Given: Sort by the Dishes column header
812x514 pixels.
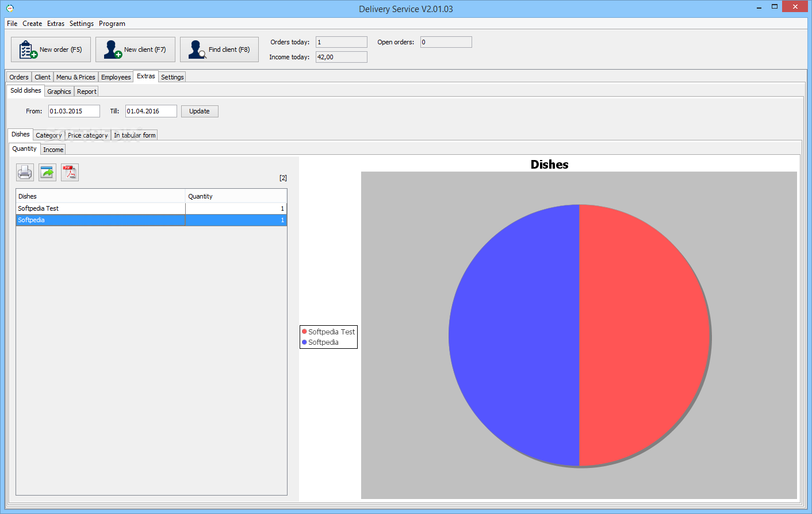Looking at the screenshot, I should 101,196.
